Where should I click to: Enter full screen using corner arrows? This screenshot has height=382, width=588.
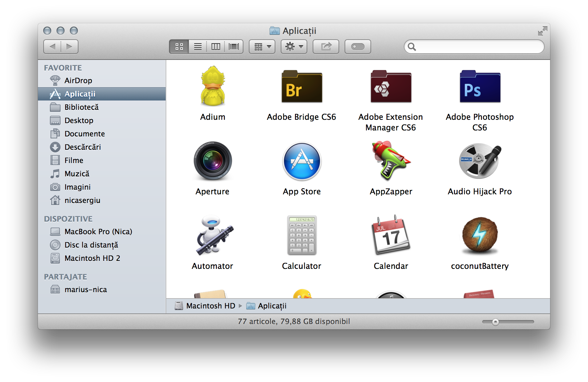coord(542,31)
